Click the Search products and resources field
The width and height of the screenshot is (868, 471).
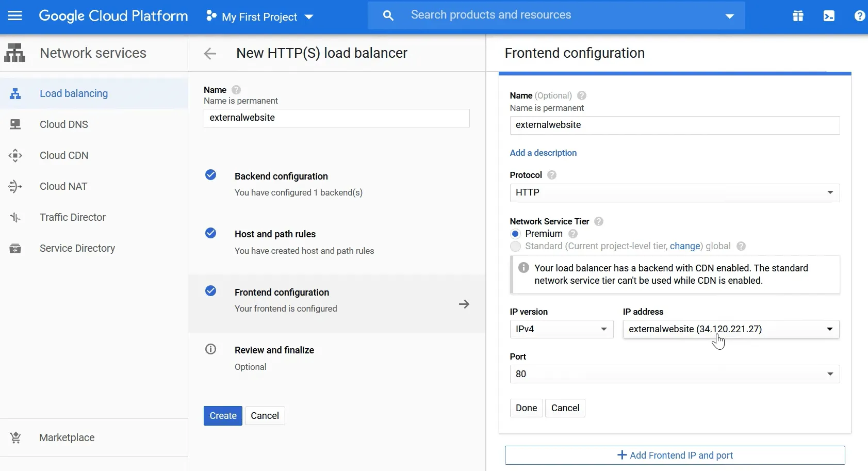click(x=557, y=15)
